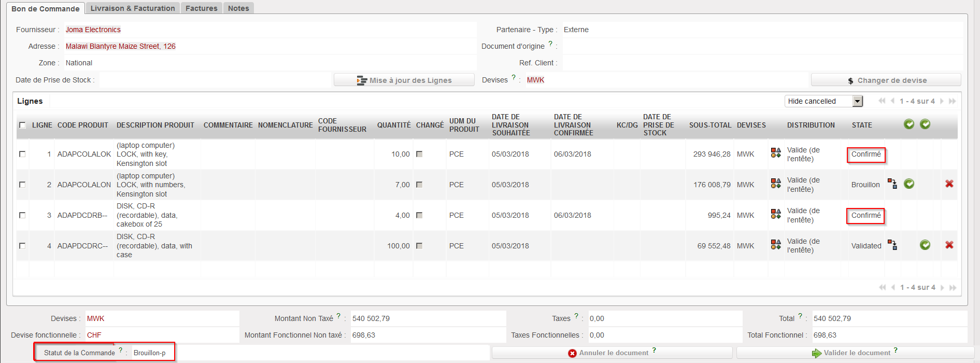Viewport: 980px width, 363px height.
Task: Toggle Changé checkbox on line 4
Action: pyautogui.click(x=419, y=246)
